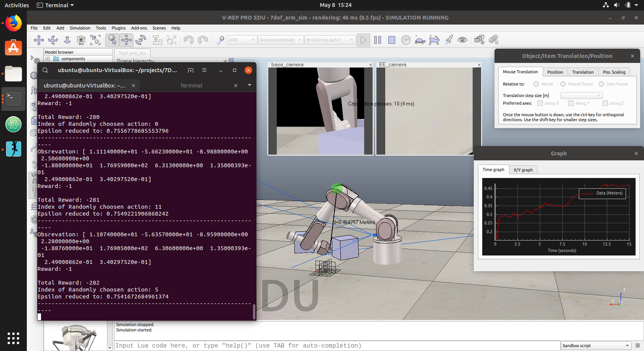The image size is (644, 351).
Task: Select the Mouse Translation tab
Action: pyautogui.click(x=520, y=72)
